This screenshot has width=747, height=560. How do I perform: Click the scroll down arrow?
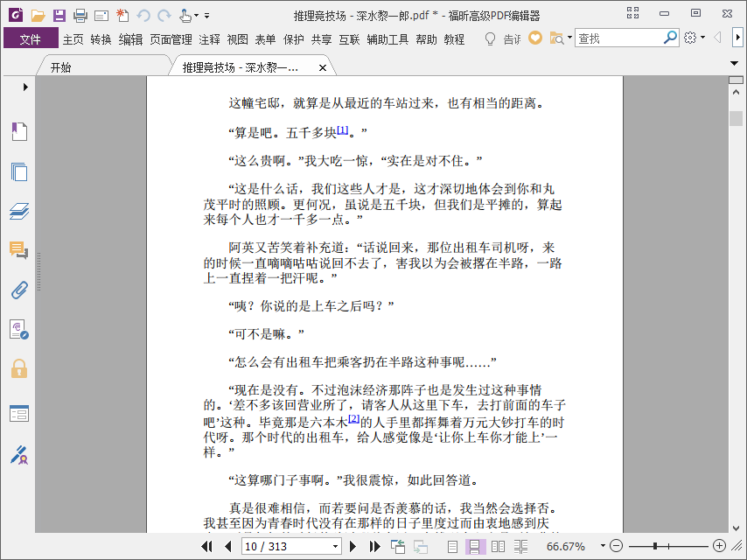pos(736,528)
